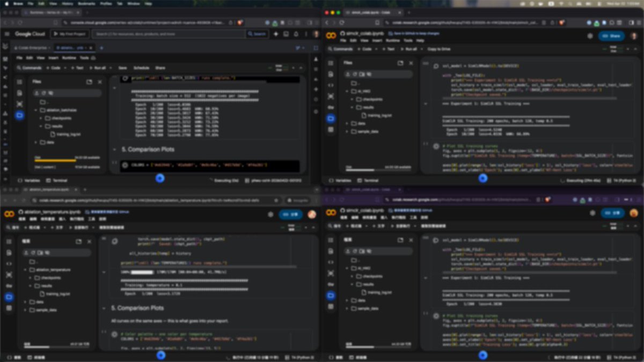This screenshot has height=362, width=644.
Task: Click Copy to Drive in English simclr_colab toolbar
Action: click(439, 49)
